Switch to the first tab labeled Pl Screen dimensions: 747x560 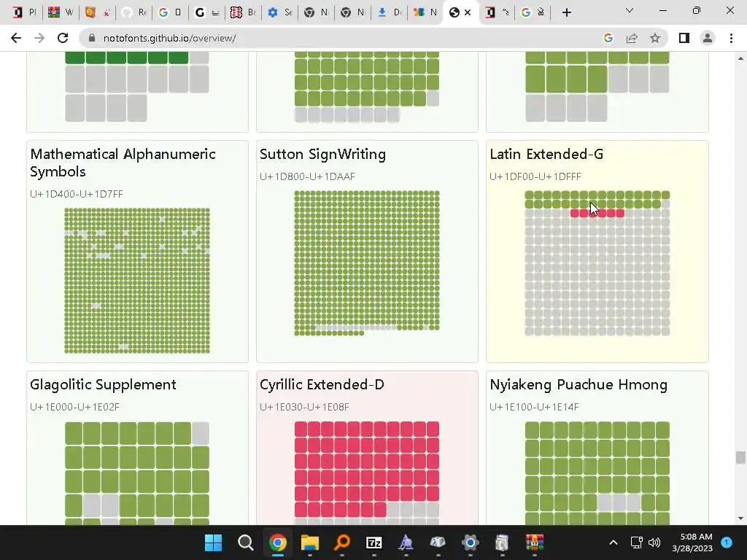tap(24, 12)
